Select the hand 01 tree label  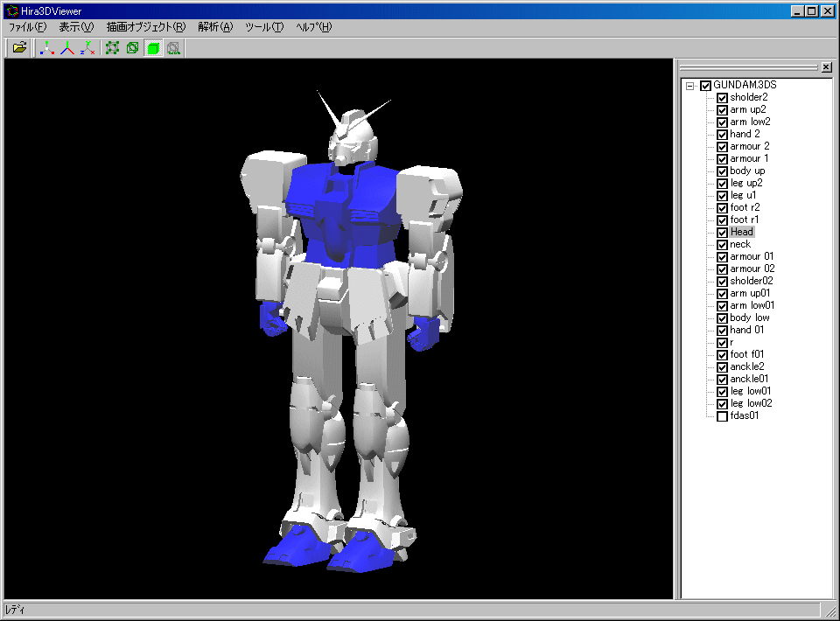point(746,330)
